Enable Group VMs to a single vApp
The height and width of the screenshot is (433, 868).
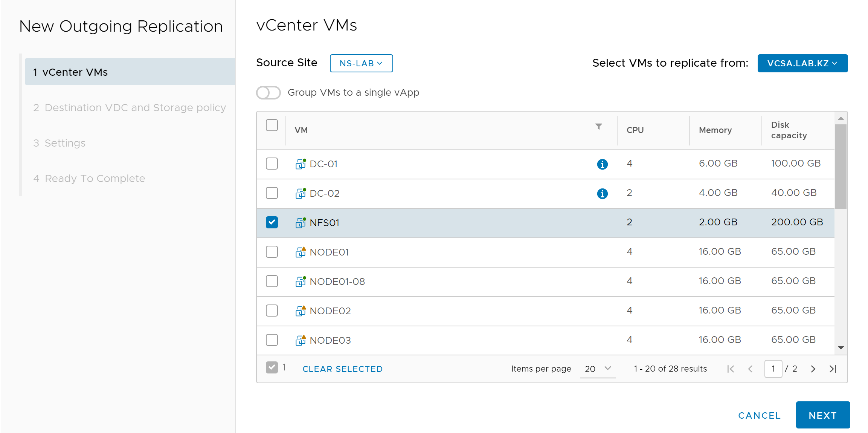268,93
